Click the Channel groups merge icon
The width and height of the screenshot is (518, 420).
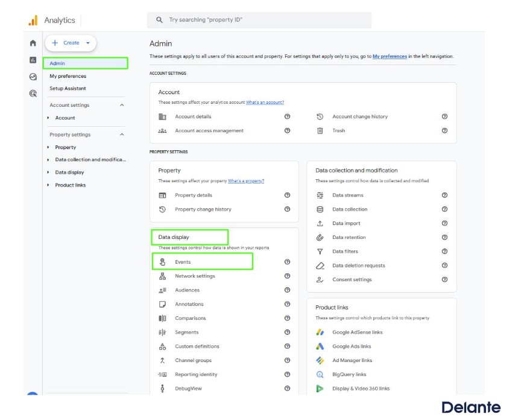coord(162,360)
